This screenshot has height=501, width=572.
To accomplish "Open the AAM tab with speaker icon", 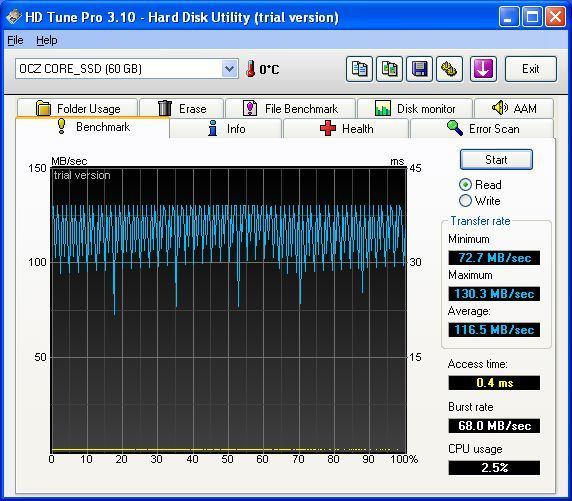I will point(514,108).
